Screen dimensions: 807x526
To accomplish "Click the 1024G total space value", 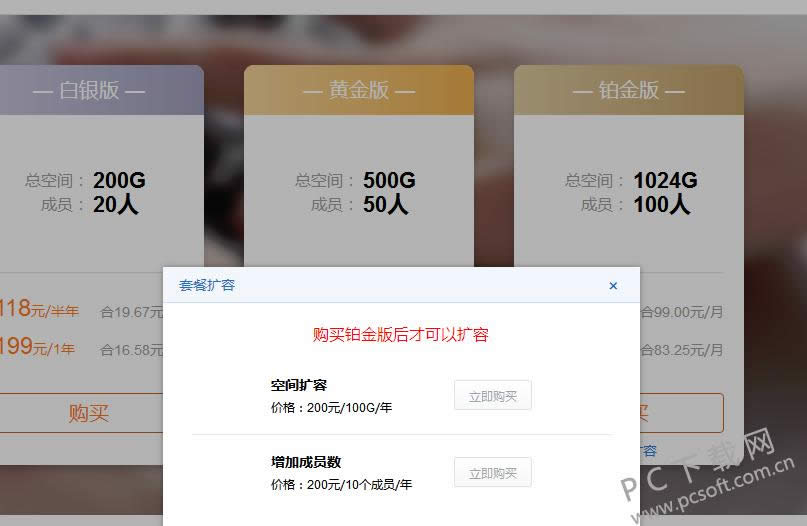I will (665, 181).
